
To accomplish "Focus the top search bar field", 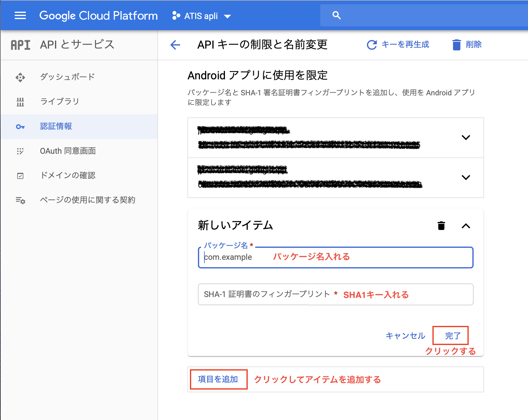I will click(424, 15).
